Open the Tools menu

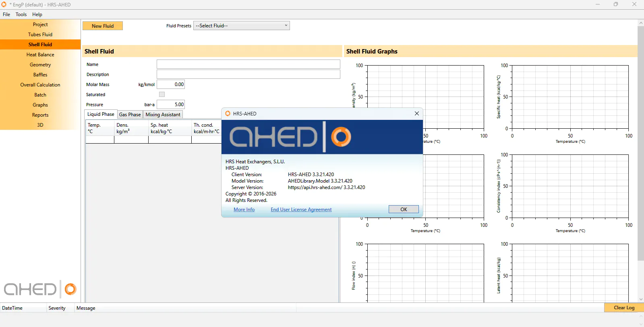[21, 14]
